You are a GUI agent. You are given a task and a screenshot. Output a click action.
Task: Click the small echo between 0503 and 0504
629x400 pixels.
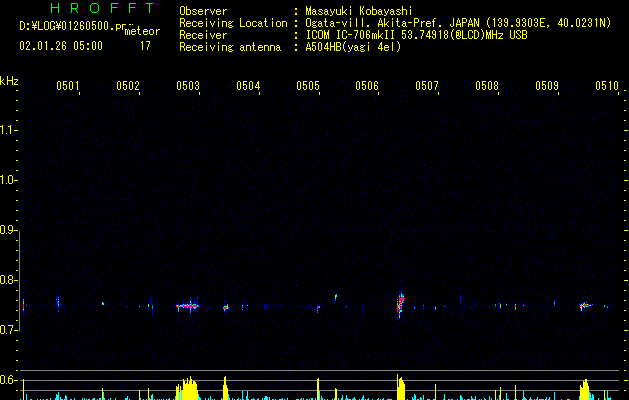pos(225,308)
